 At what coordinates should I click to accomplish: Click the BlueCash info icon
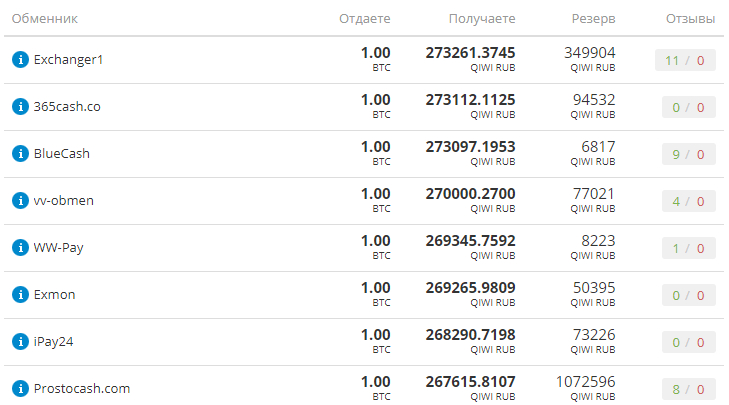pyautogui.click(x=20, y=153)
